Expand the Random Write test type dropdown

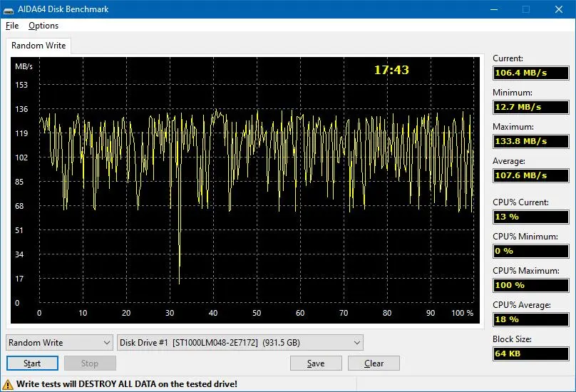click(x=59, y=343)
